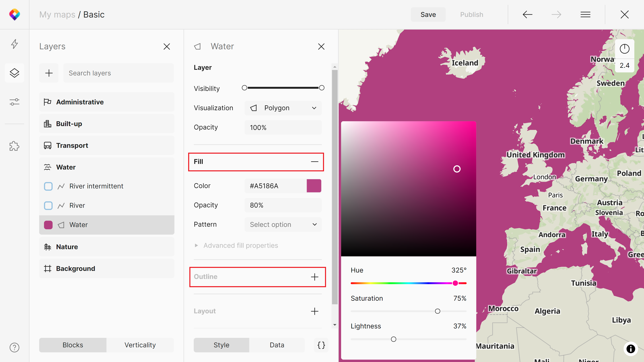Open the Visualization Polygon dropdown

pyautogui.click(x=283, y=108)
